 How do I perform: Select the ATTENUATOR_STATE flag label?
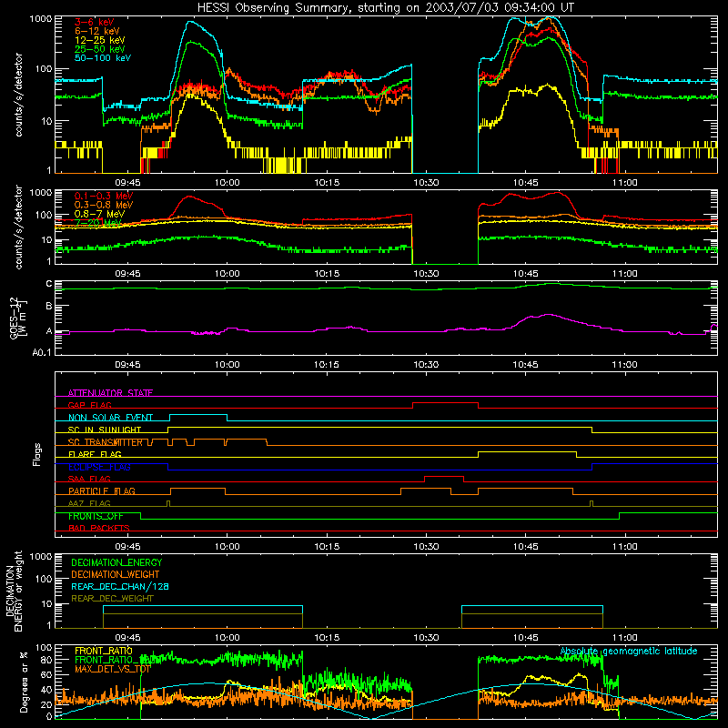click(110, 393)
